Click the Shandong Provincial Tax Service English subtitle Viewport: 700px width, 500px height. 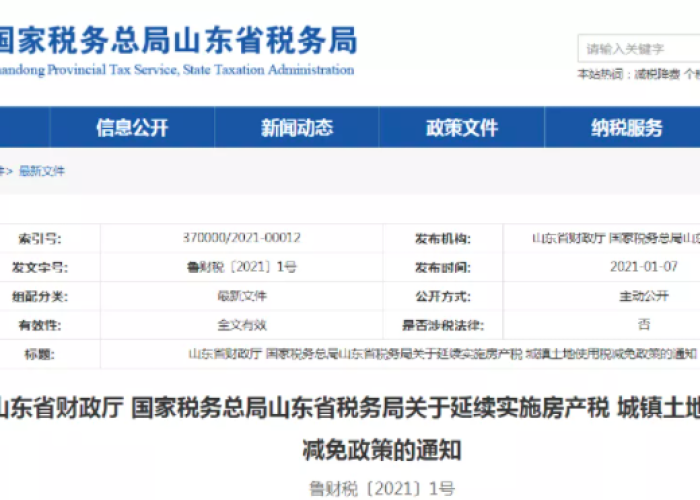[x=177, y=70]
